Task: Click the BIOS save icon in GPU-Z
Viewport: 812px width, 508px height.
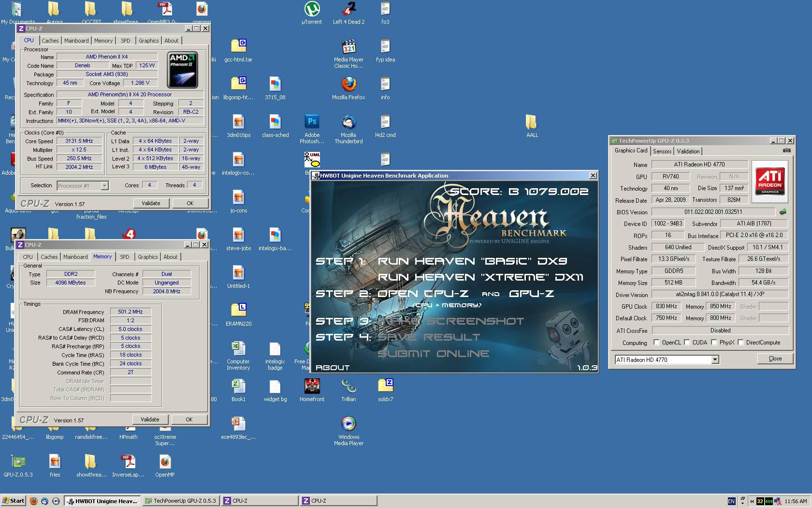Action: pos(783,212)
